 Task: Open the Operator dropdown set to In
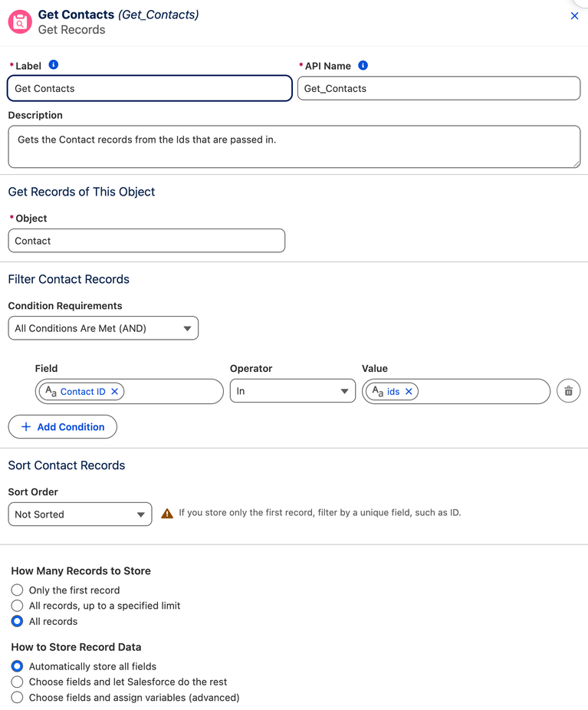293,391
